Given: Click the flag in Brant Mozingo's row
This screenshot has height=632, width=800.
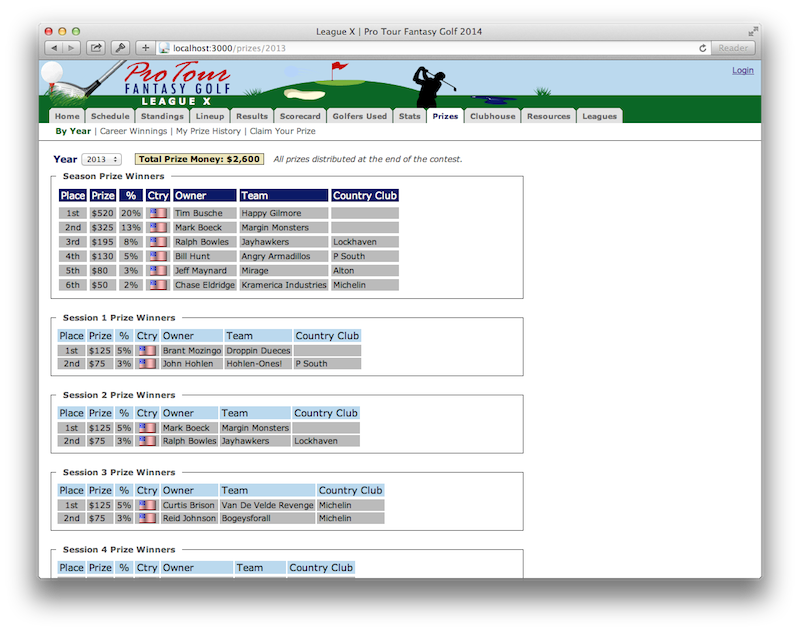Looking at the screenshot, I should point(147,350).
